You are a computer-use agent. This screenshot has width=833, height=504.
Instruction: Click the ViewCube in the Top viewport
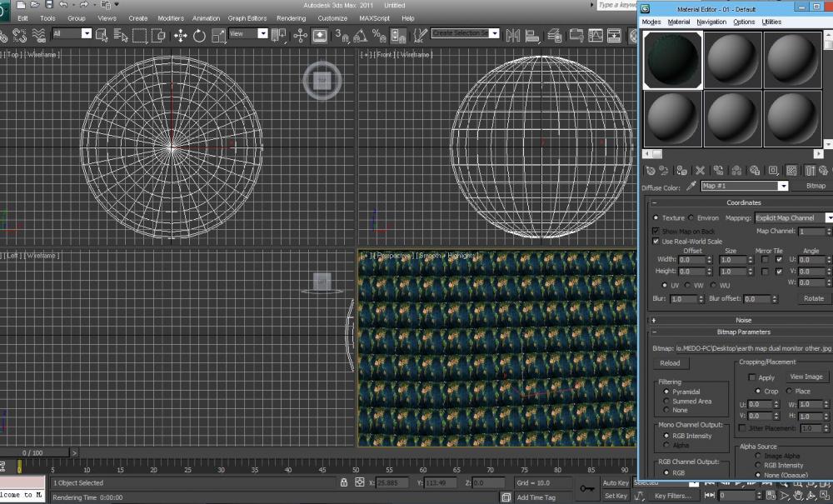tap(322, 80)
